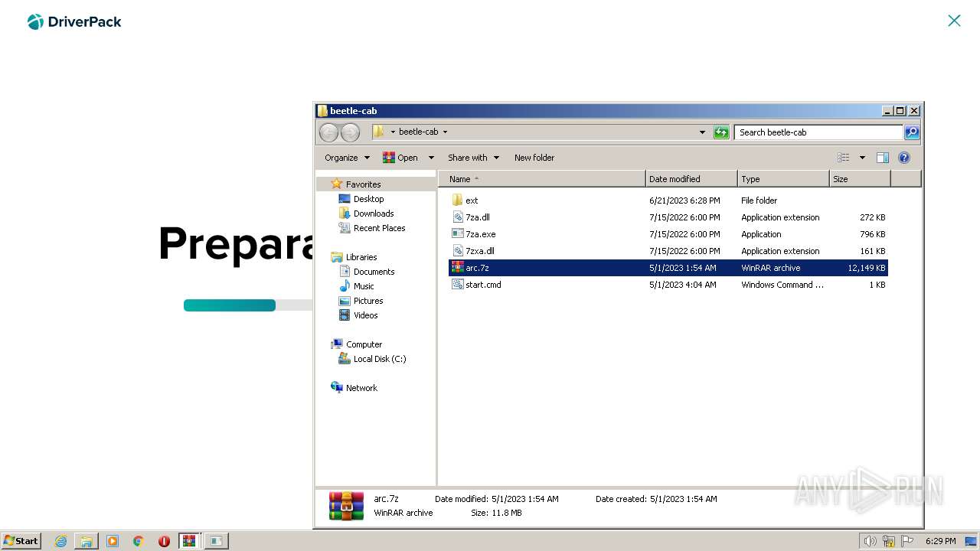Select the 7za.exe file icon

click(x=458, y=234)
